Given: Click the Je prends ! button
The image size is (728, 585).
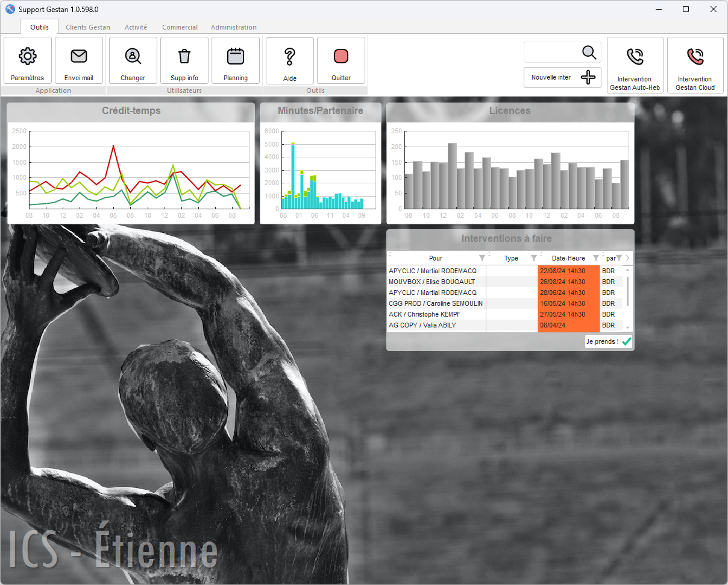Looking at the screenshot, I should pos(608,341).
